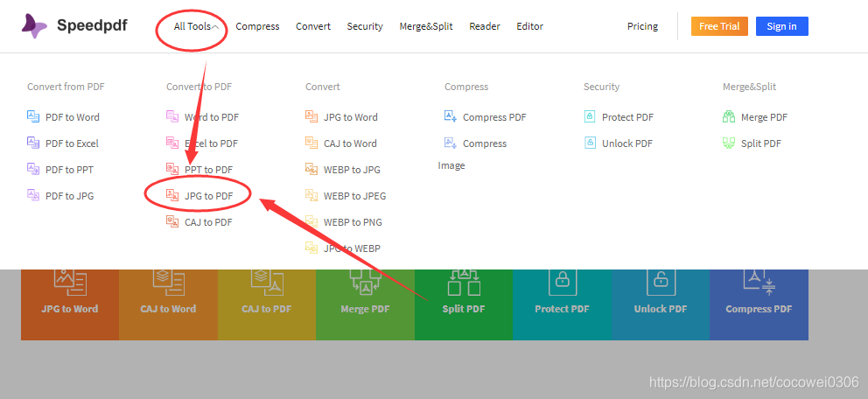Open the Merge PDF menu link
This screenshot has width=868, height=399.
[764, 116]
